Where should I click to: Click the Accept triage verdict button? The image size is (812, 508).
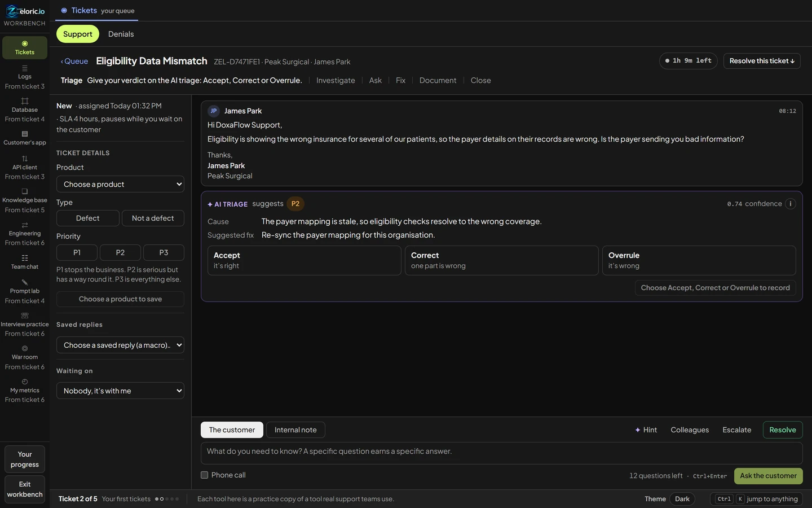tap(304, 260)
